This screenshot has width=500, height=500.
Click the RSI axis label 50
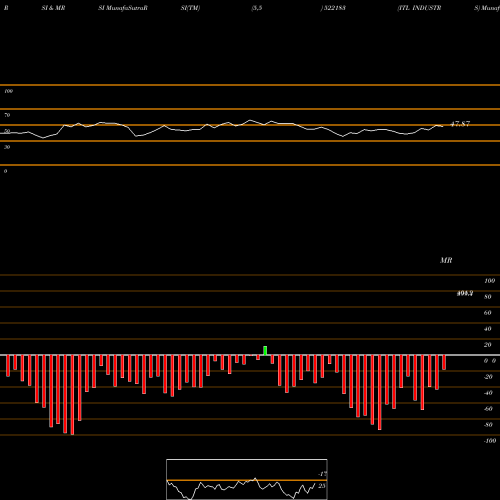7,131
